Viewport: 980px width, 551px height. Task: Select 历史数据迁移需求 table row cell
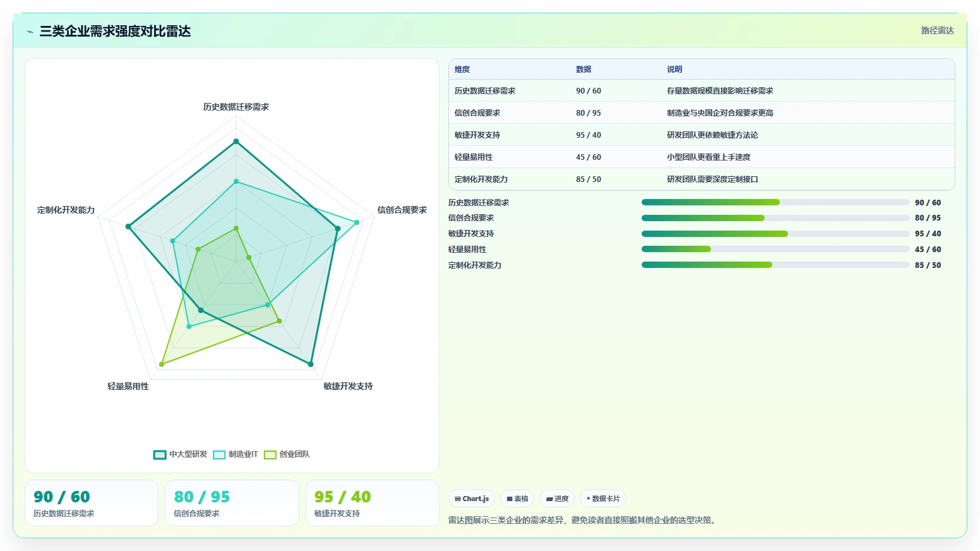coord(485,91)
